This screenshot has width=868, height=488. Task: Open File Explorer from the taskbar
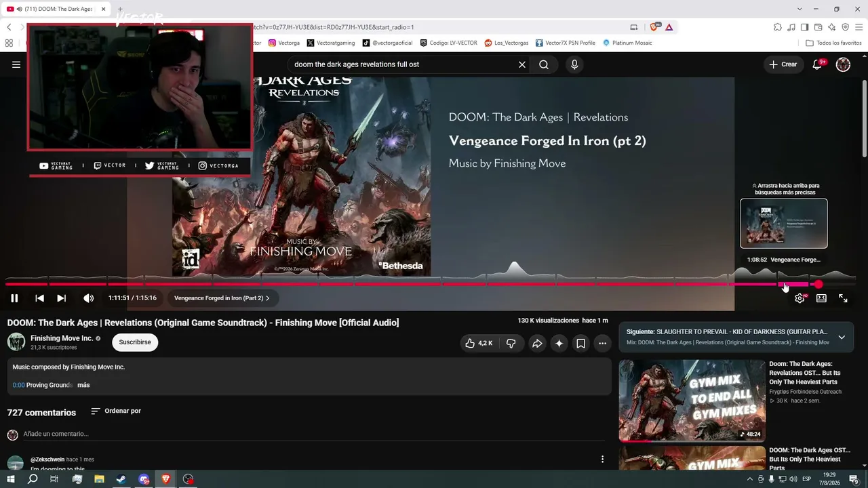click(x=99, y=479)
